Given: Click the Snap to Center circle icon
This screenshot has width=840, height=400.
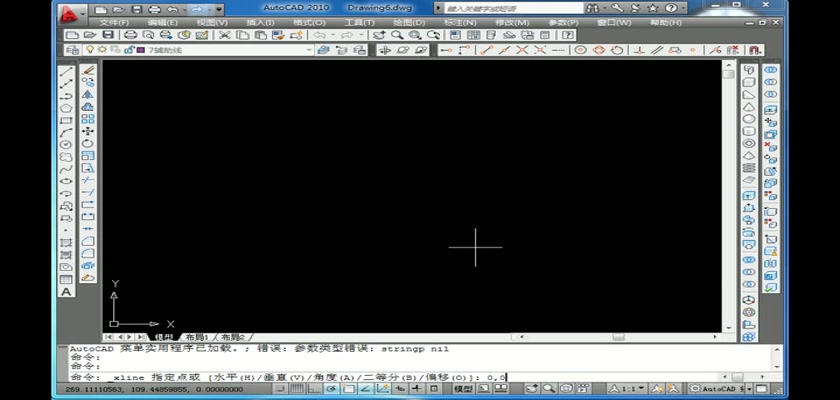Looking at the screenshot, I should point(581,50).
